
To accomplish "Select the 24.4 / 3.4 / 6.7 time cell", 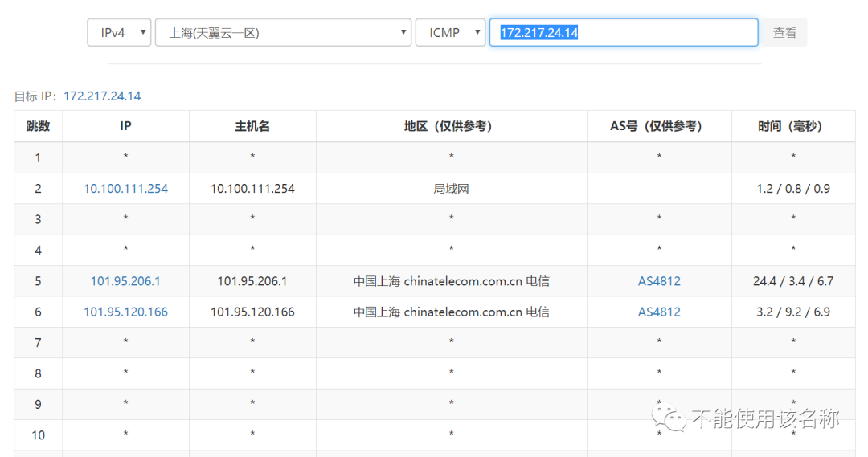I will point(792,281).
